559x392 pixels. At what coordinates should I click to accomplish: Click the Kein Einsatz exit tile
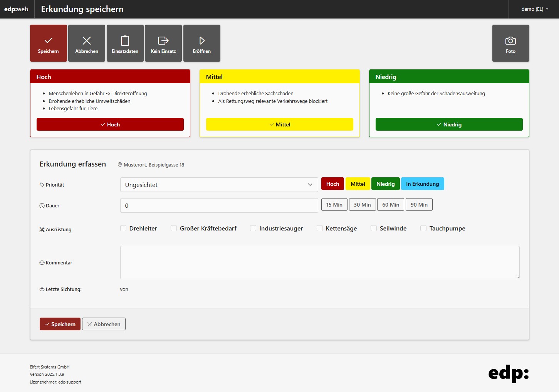coord(163,43)
